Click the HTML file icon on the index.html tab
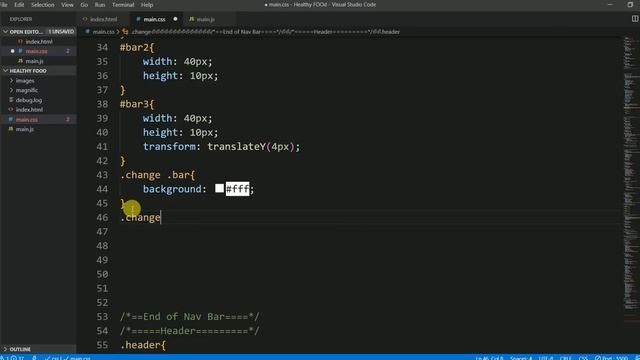Screen dimensions: 640x360 pos(85,19)
